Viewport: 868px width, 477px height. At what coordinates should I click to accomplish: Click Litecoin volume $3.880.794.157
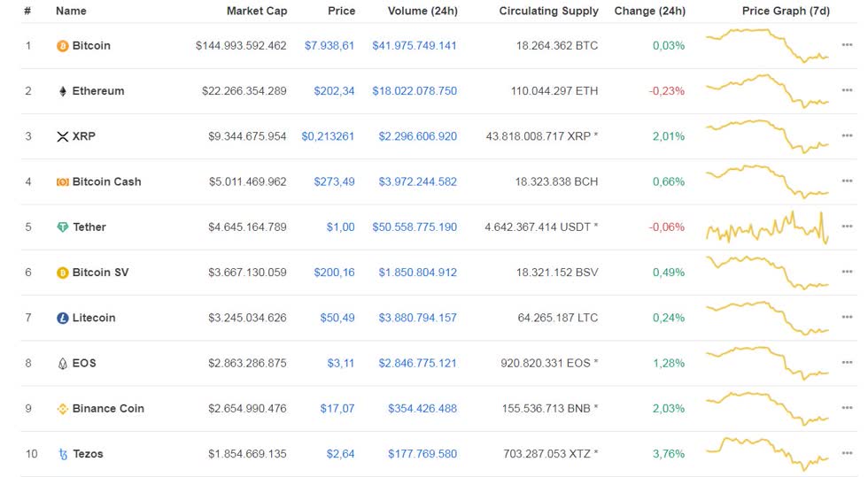coord(418,318)
